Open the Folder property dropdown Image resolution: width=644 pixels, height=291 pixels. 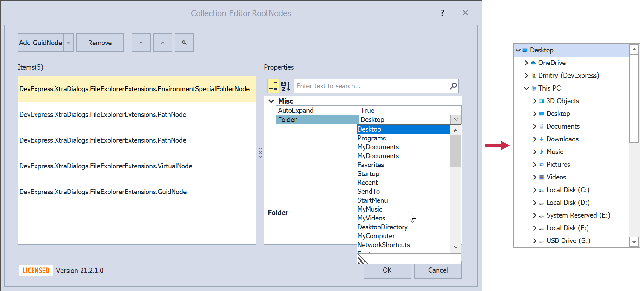(x=456, y=119)
